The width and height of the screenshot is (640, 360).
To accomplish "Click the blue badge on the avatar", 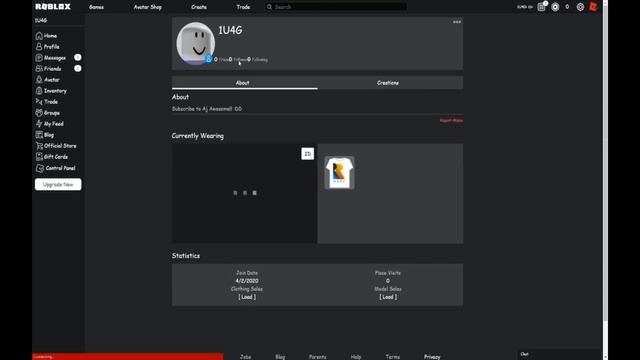I will click(x=209, y=59).
